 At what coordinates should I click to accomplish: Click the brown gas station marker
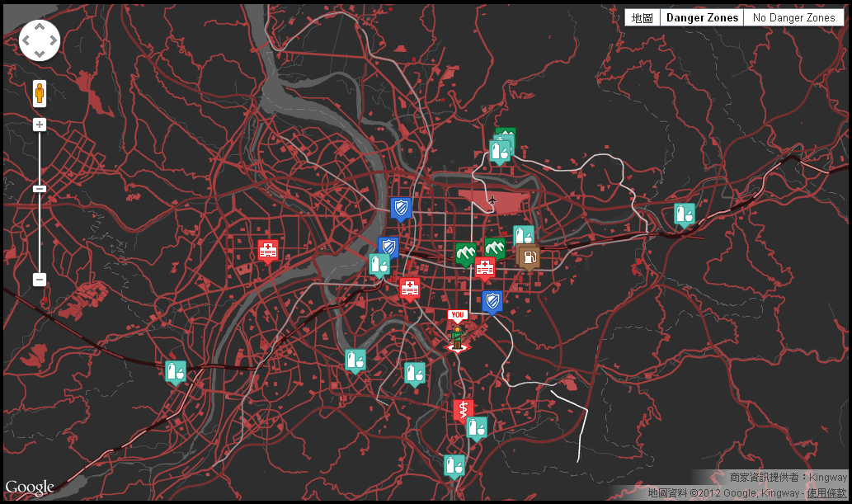pos(528,257)
